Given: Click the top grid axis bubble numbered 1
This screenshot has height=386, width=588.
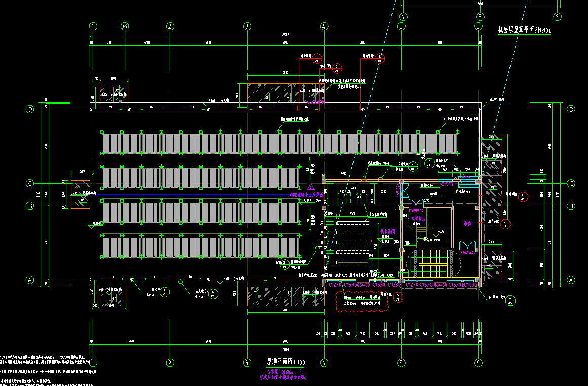Looking at the screenshot, I should [93, 26].
